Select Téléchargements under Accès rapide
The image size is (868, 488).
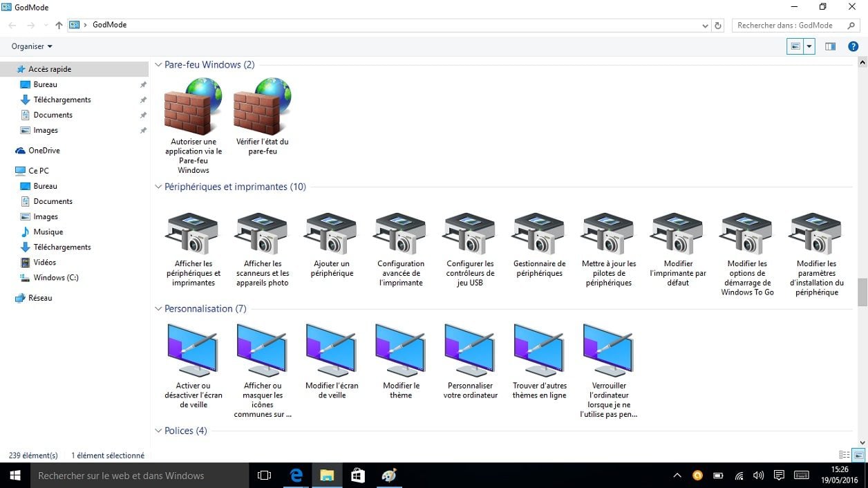62,100
